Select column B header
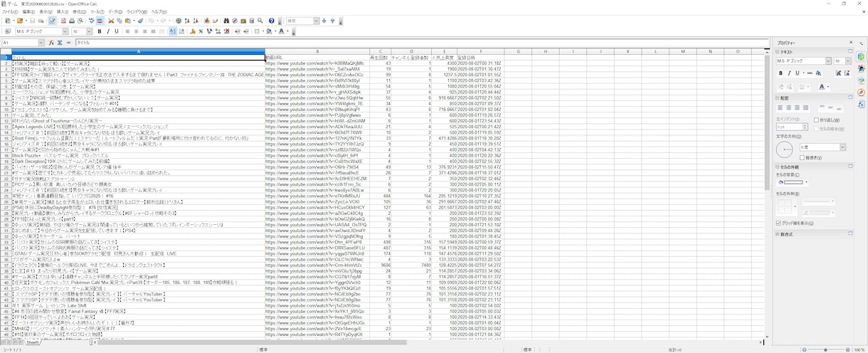 click(x=317, y=51)
